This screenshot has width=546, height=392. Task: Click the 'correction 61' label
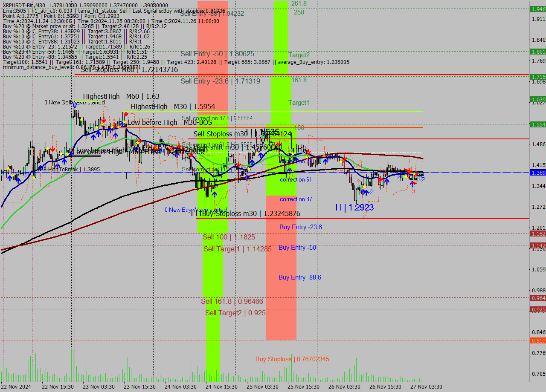tap(296, 180)
